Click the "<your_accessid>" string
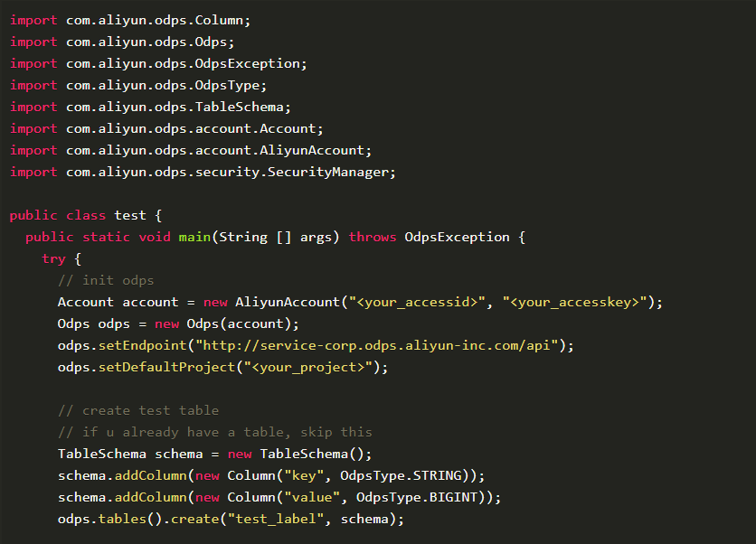This screenshot has width=756, height=544. pyautogui.click(x=417, y=302)
